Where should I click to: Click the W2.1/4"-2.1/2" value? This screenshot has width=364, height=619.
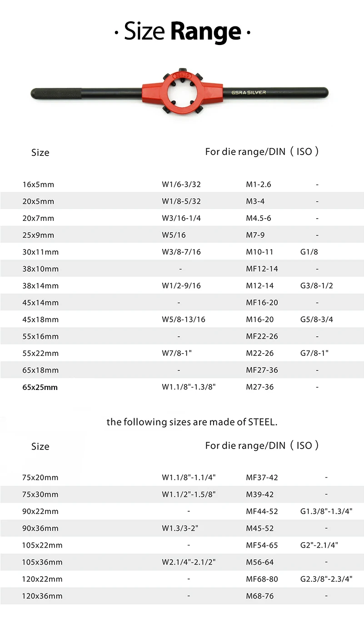(x=189, y=562)
